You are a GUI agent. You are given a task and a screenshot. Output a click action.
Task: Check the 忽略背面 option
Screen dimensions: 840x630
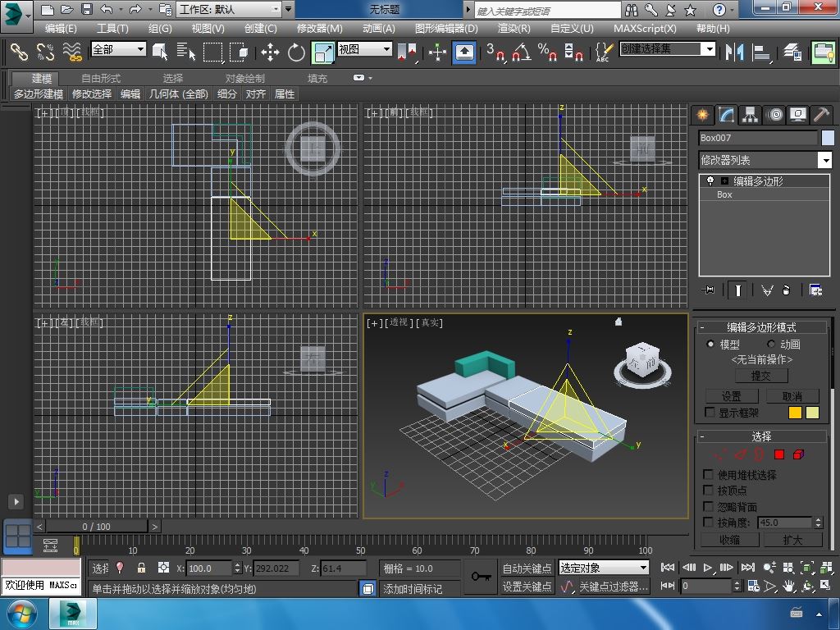pos(709,506)
